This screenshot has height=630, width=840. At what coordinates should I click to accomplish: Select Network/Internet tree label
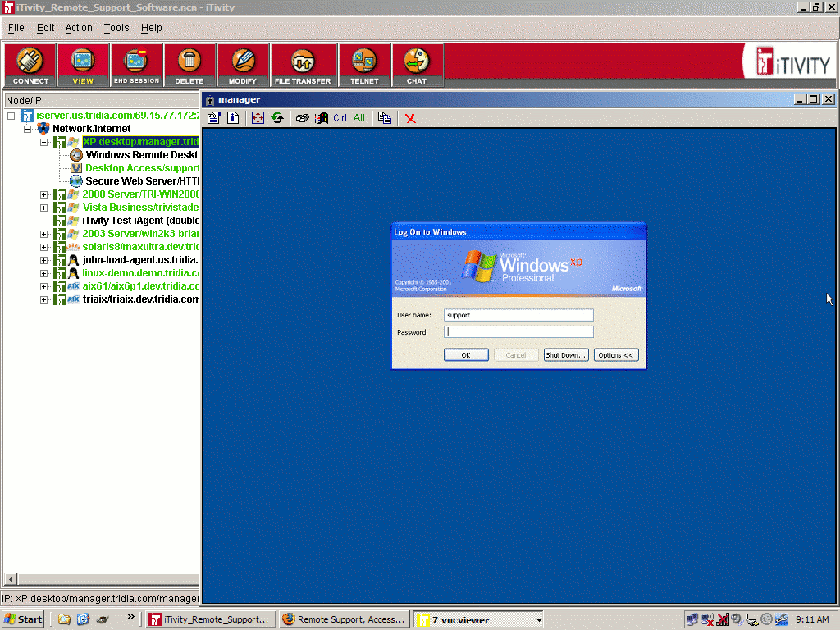tap(92, 129)
